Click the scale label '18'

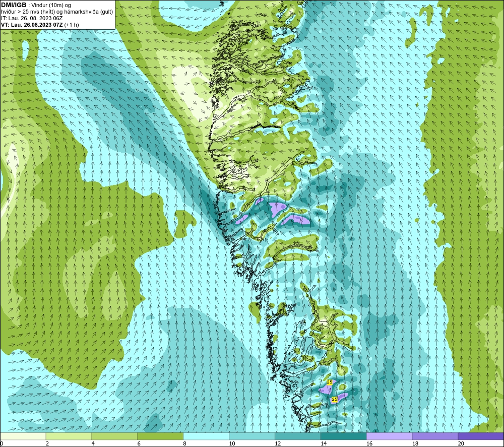(415, 444)
